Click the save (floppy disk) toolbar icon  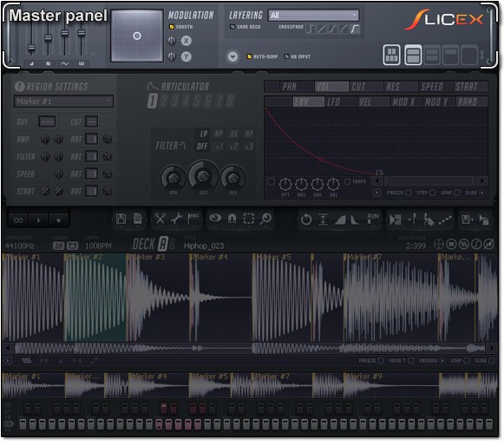[x=121, y=219]
